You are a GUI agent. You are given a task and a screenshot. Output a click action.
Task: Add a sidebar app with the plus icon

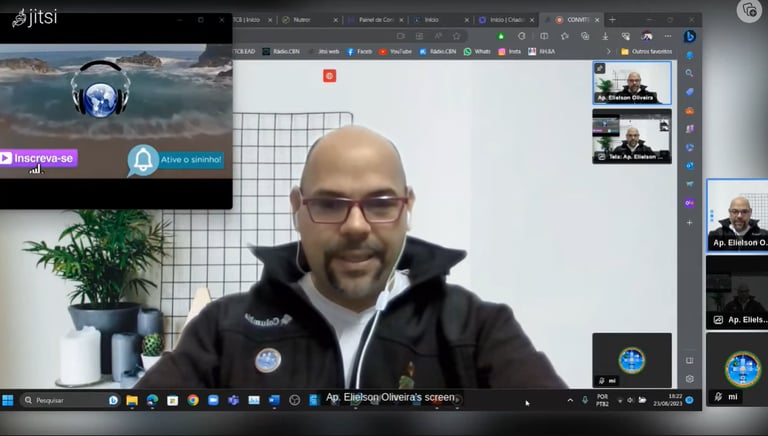pos(690,222)
